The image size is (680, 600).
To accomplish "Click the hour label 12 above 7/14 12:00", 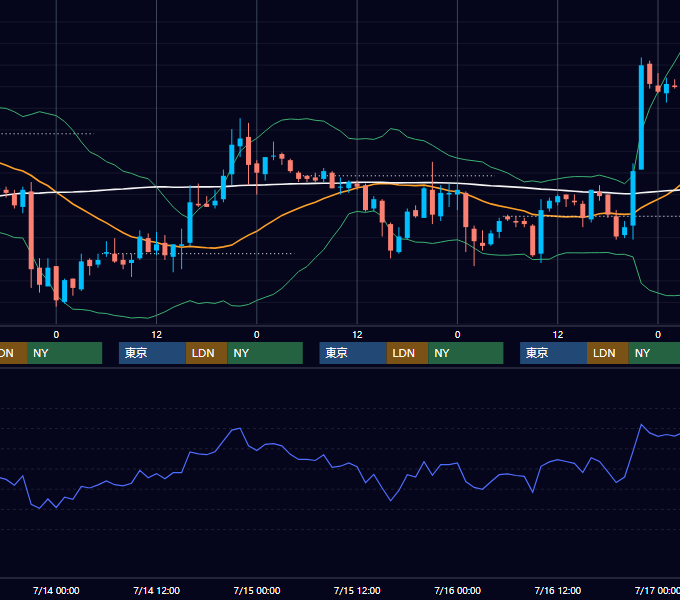I will [x=157, y=335].
